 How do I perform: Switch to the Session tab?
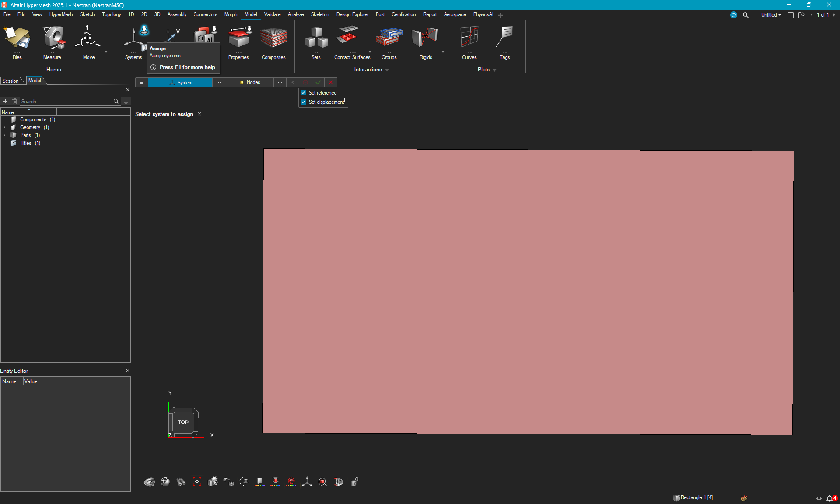[10, 80]
